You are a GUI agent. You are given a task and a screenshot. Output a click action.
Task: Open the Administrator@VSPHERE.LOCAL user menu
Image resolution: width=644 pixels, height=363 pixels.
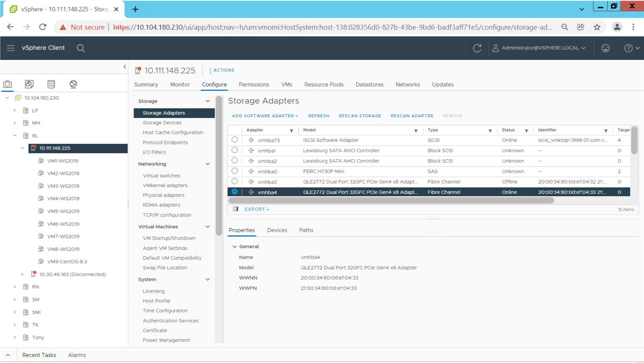539,48
